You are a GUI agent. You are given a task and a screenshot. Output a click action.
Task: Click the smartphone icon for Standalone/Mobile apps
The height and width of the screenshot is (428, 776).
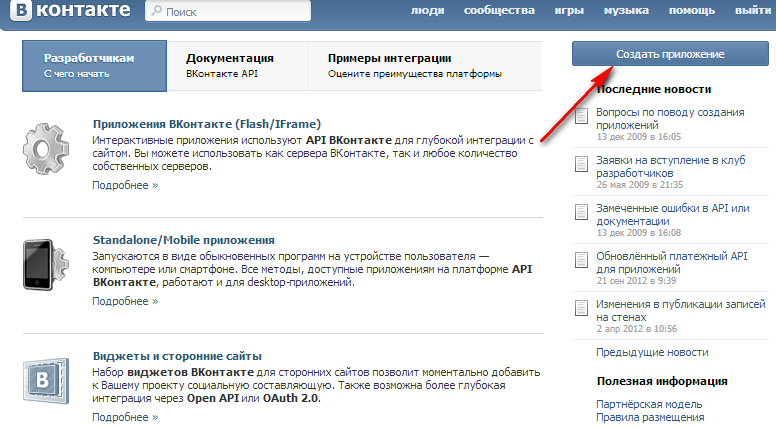[46, 264]
